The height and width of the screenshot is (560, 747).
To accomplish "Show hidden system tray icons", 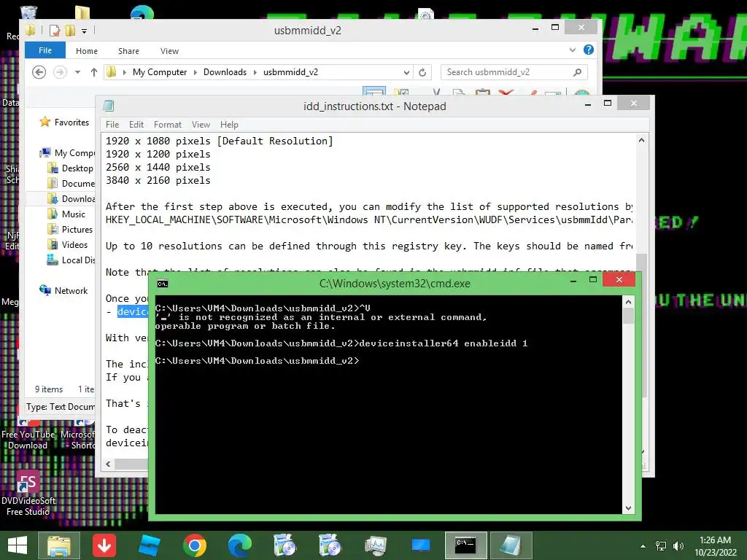I will coord(643,546).
